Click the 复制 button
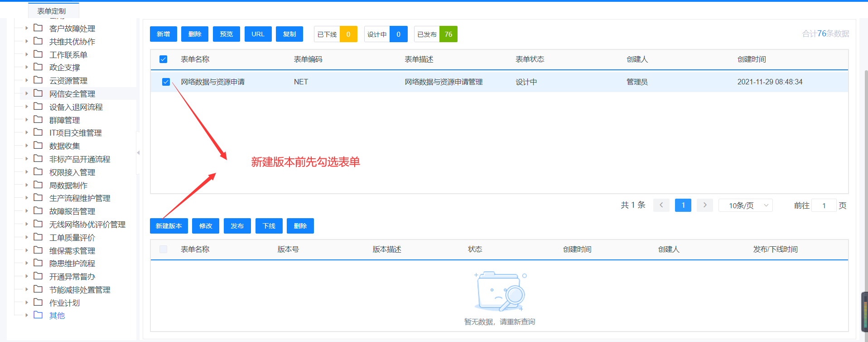Image resolution: width=868 pixels, height=342 pixels. pyautogui.click(x=289, y=34)
